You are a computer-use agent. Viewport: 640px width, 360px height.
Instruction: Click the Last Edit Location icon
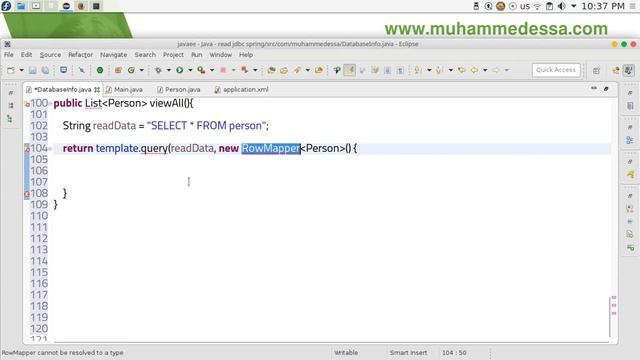[462, 70]
